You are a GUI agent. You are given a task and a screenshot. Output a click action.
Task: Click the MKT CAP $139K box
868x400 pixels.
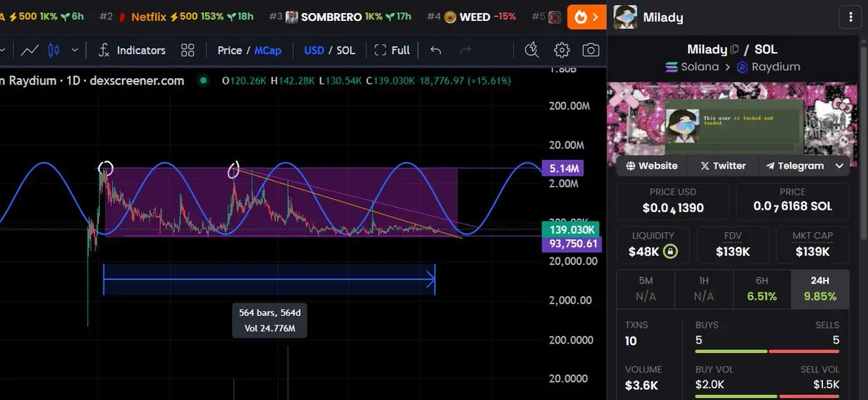812,245
